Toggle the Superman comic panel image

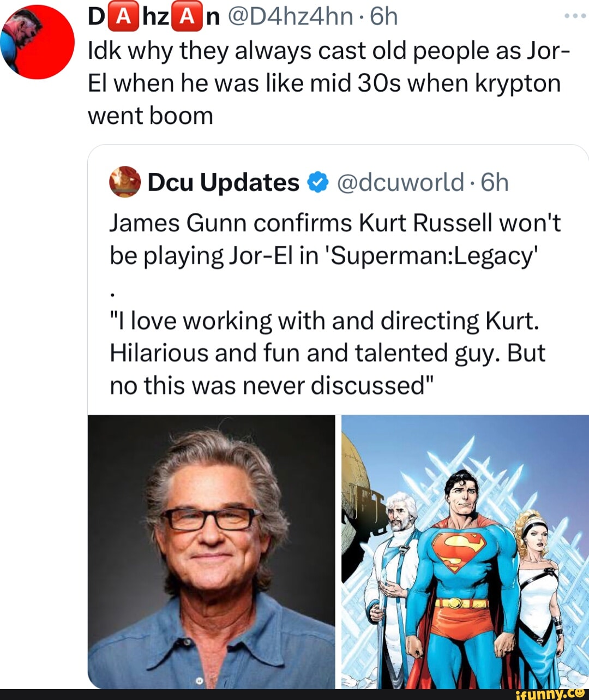(464, 551)
